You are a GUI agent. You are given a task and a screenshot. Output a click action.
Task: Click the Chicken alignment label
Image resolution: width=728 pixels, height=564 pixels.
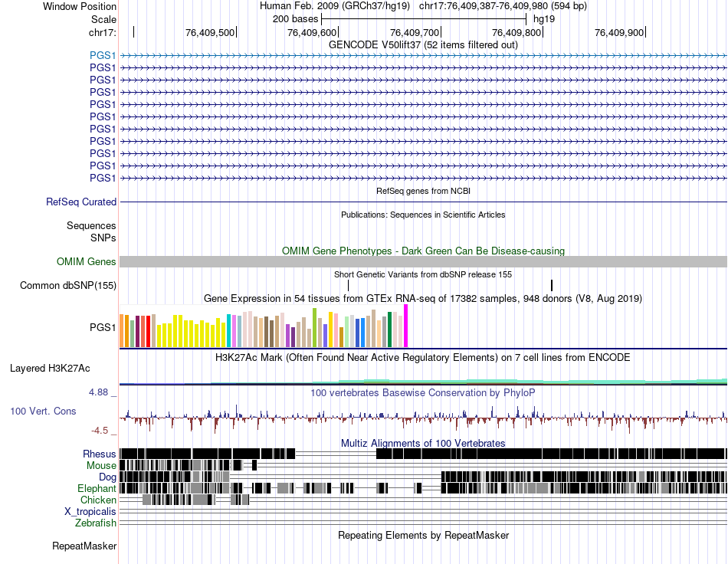(98, 500)
